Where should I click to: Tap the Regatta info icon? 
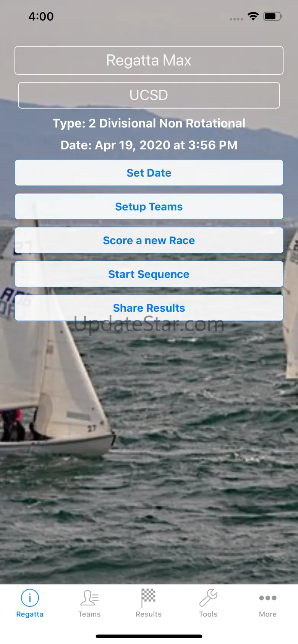click(x=30, y=598)
